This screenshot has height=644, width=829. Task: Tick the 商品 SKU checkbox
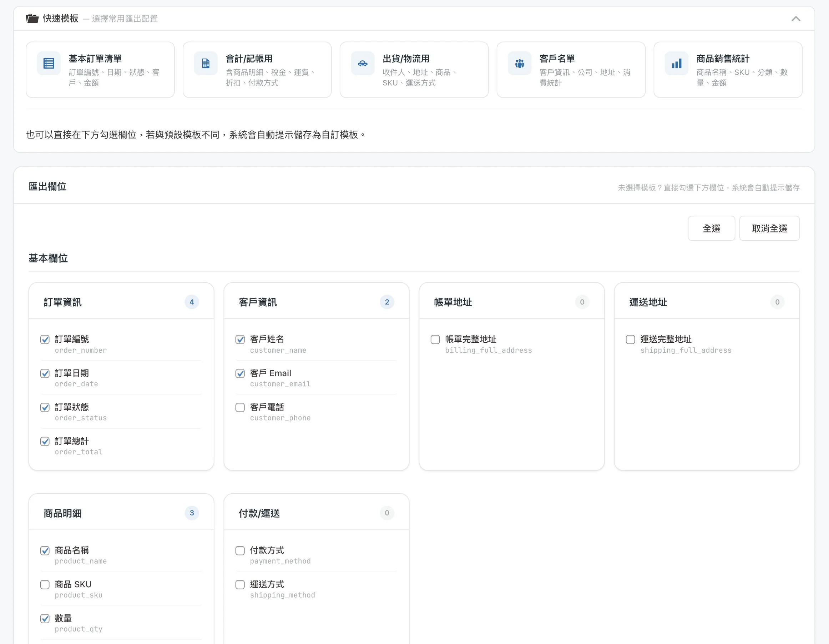(45, 584)
